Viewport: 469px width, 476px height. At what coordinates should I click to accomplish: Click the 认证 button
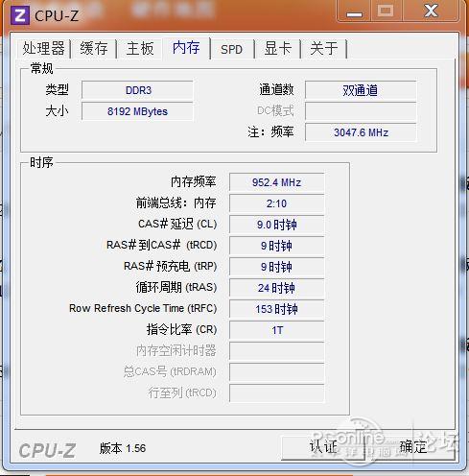pyautogui.click(x=323, y=447)
